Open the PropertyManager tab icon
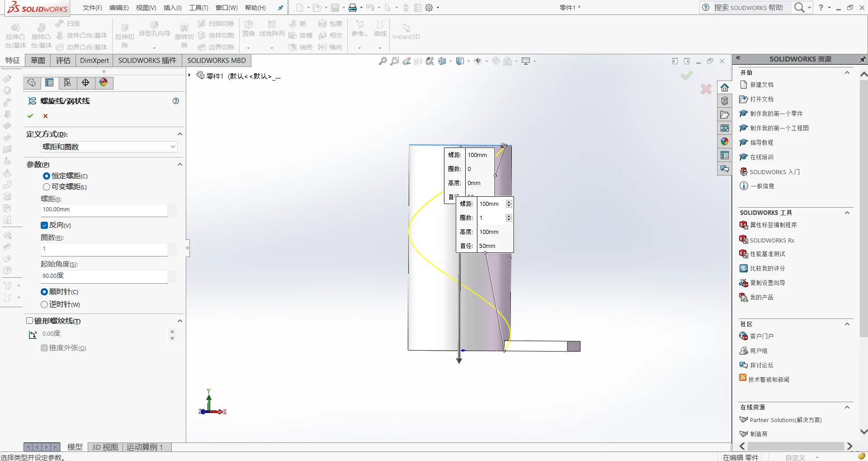The image size is (868, 461). [x=49, y=82]
